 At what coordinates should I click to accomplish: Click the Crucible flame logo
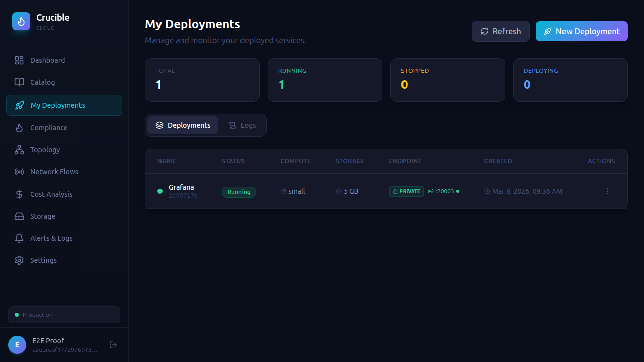tap(21, 21)
